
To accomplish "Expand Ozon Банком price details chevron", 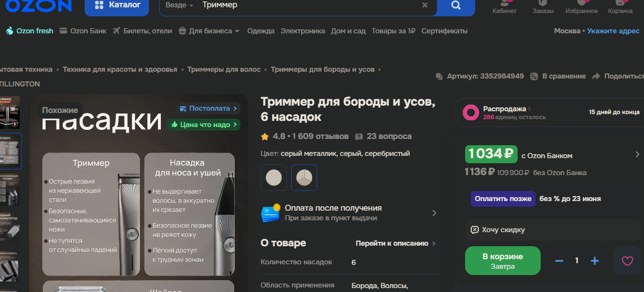I will coord(637,154).
